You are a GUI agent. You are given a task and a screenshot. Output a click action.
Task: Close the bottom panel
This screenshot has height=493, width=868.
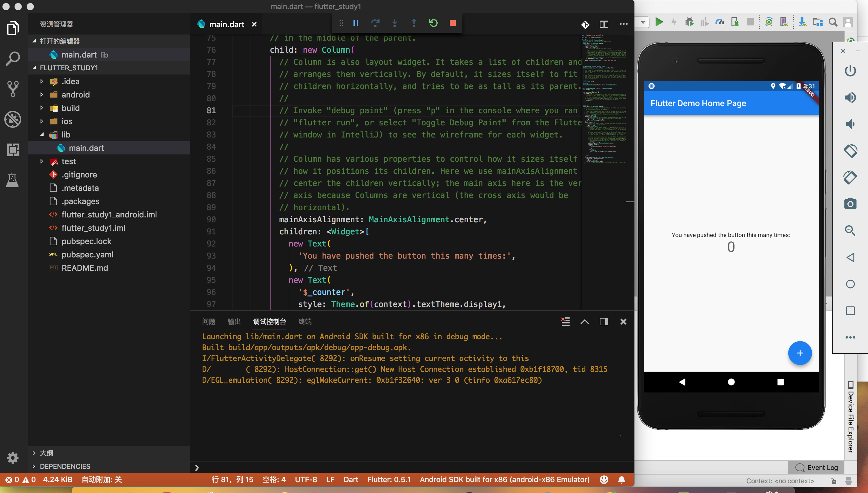pos(623,321)
